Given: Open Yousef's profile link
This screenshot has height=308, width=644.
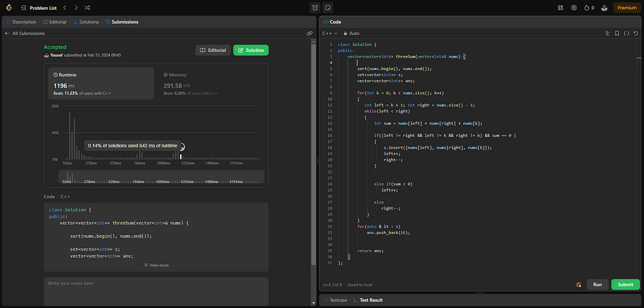Looking at the screenshot, I should point(57,55).
